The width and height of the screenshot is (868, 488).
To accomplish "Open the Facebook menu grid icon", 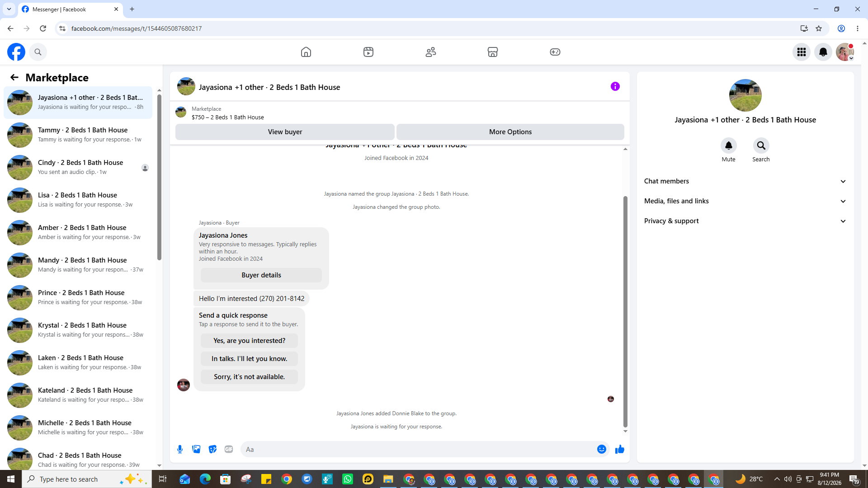I will (802, 52).
